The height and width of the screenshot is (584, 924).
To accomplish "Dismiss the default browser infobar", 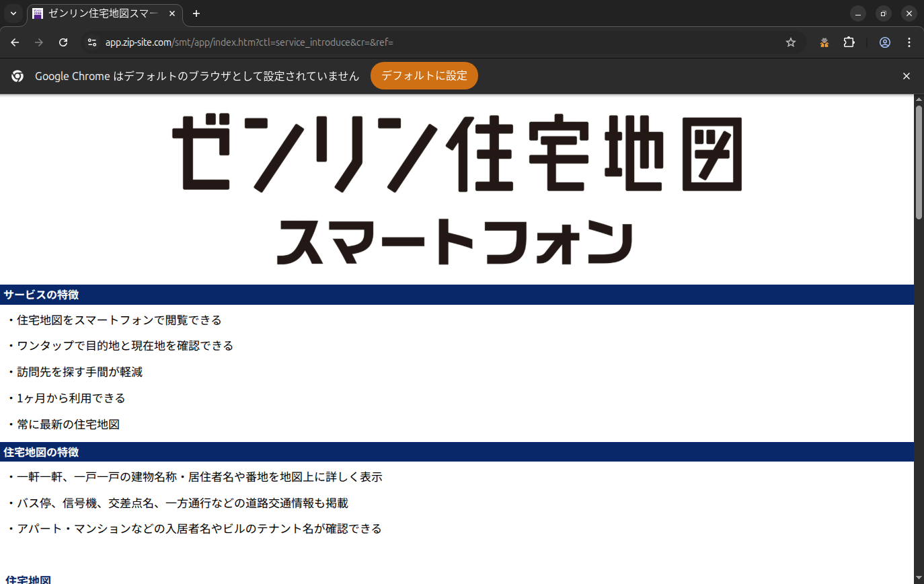I will point(907,76).
